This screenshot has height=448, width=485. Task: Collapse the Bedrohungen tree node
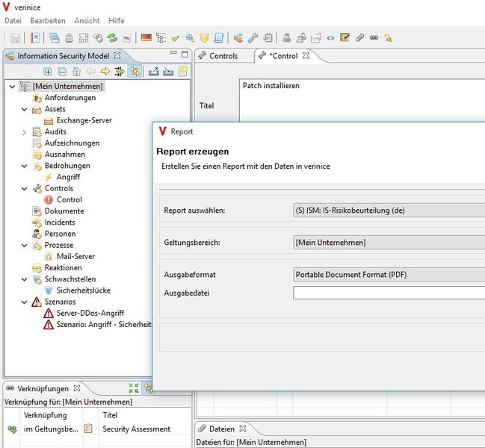(24, 166)
